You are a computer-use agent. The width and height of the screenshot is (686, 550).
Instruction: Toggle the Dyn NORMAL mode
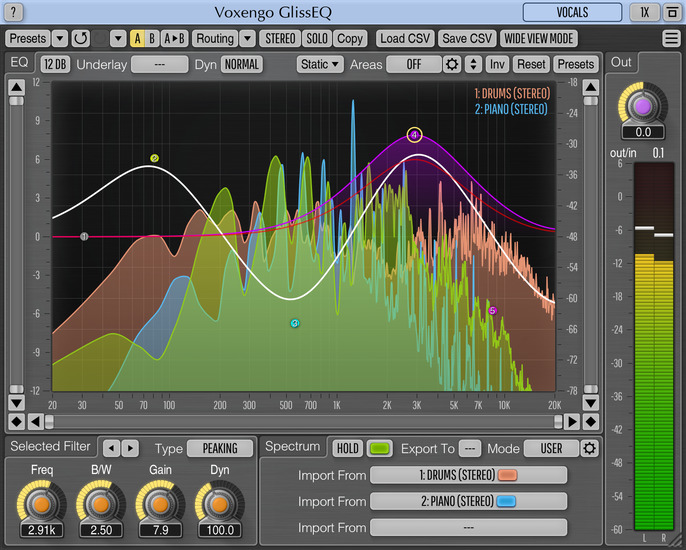(242, 64)
